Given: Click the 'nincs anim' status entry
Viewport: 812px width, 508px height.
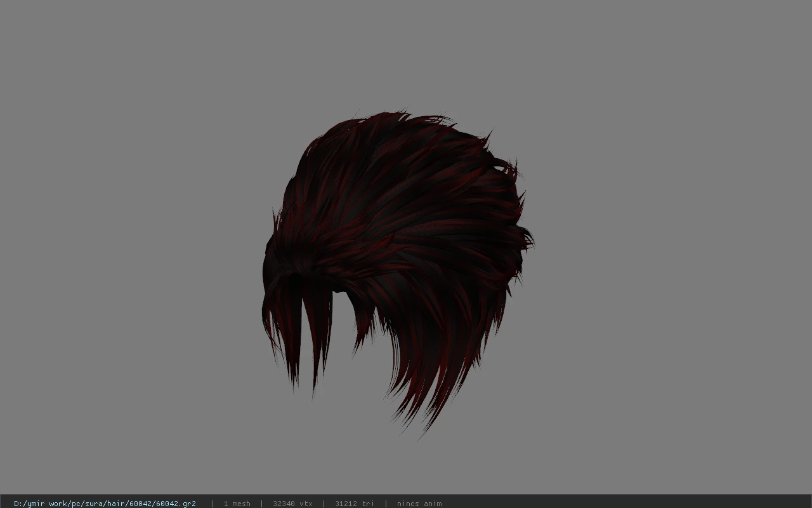Looking at the screenshot, I should (419, 504).
